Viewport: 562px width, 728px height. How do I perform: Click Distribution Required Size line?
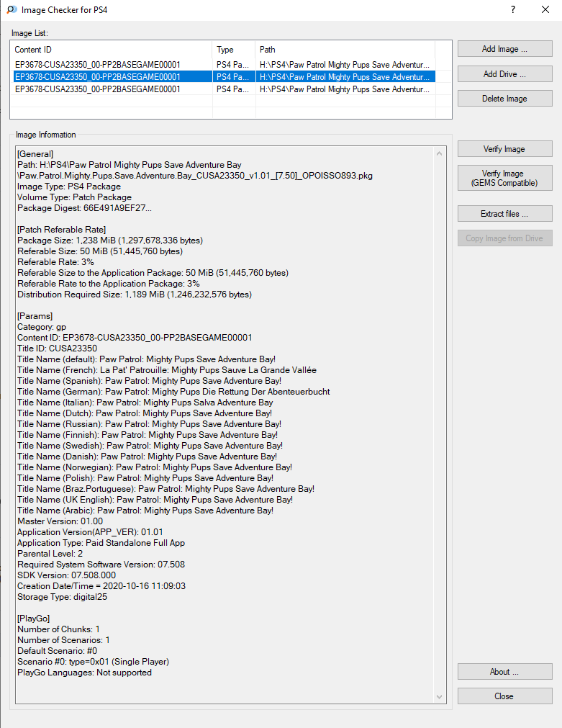pyautogui.click(x=135, y=295)
